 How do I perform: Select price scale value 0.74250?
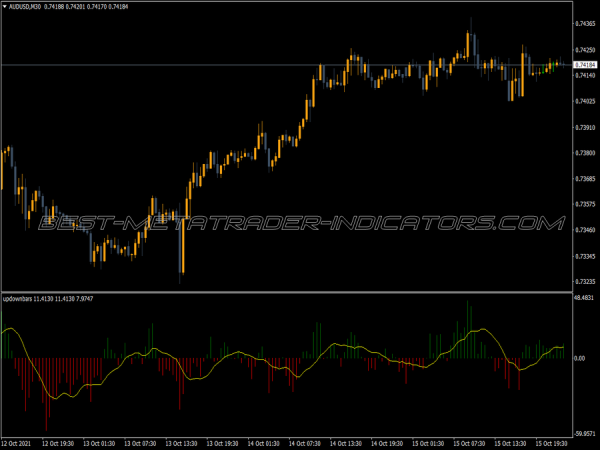point(585,50)
